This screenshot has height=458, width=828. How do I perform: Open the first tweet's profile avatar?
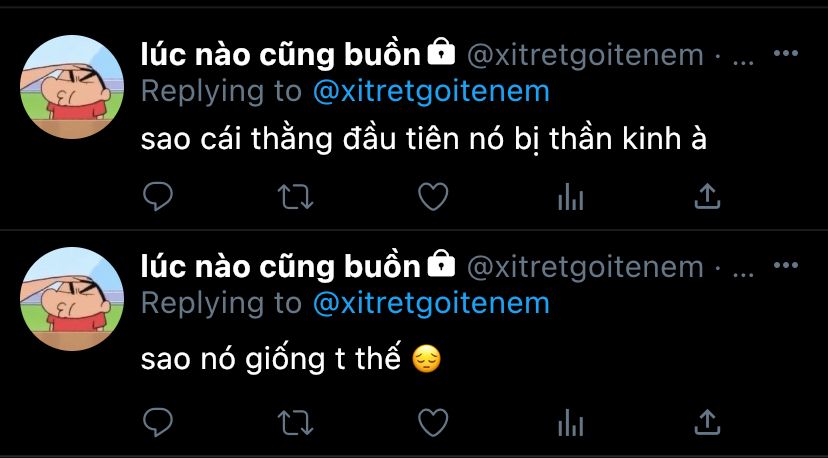pyautogui.click(x=72, y=87)
